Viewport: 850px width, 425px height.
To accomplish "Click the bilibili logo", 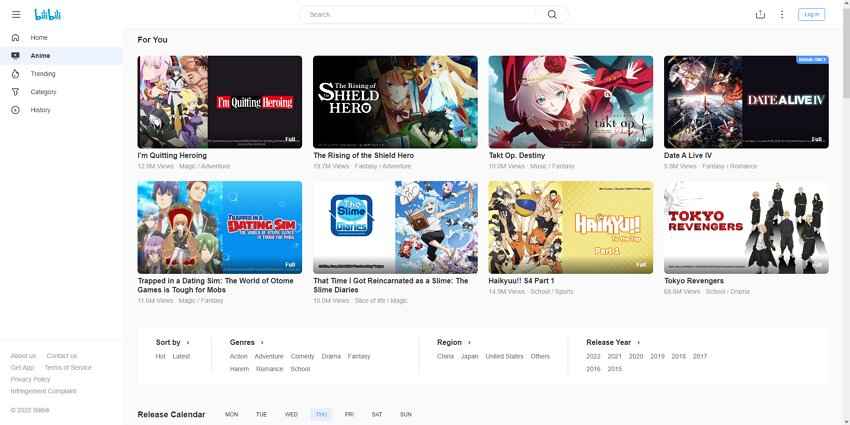I will pyautogui.click(x=48, y=15).
